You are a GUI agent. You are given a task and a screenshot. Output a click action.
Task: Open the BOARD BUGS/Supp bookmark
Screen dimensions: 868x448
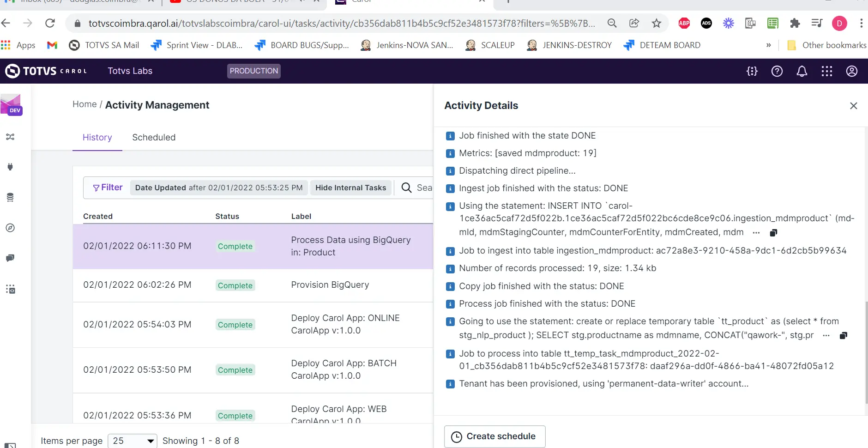pyautogui.click(x=302, y=45)
